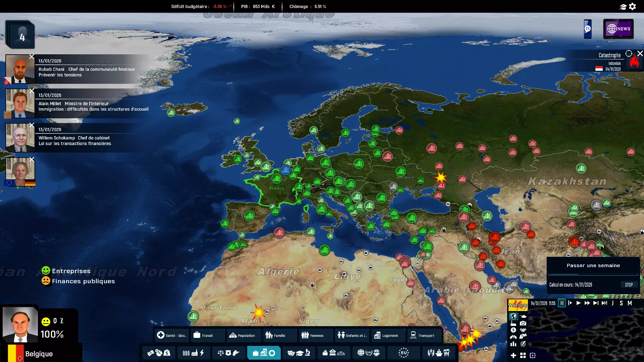Click the fast-forward speed control

587,303
